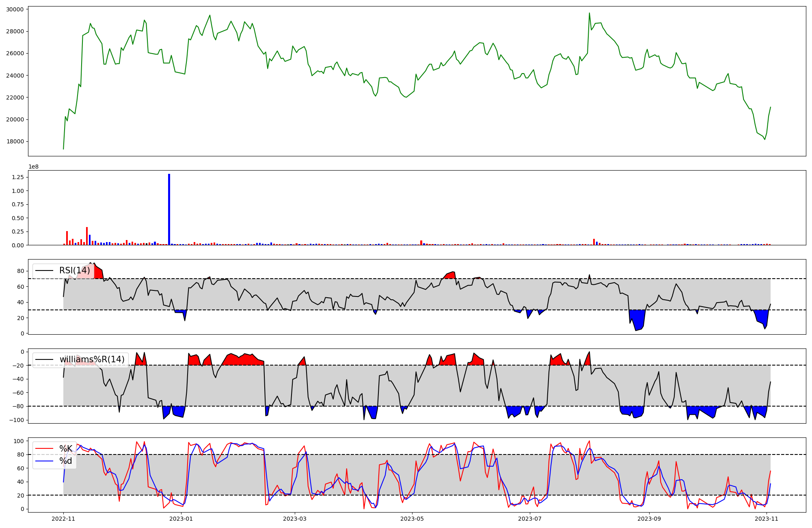Image resolution: width=812 pixels, height=528 pixels.
Task: Click the williams%R(14) legend label
Action: [92, 359]
